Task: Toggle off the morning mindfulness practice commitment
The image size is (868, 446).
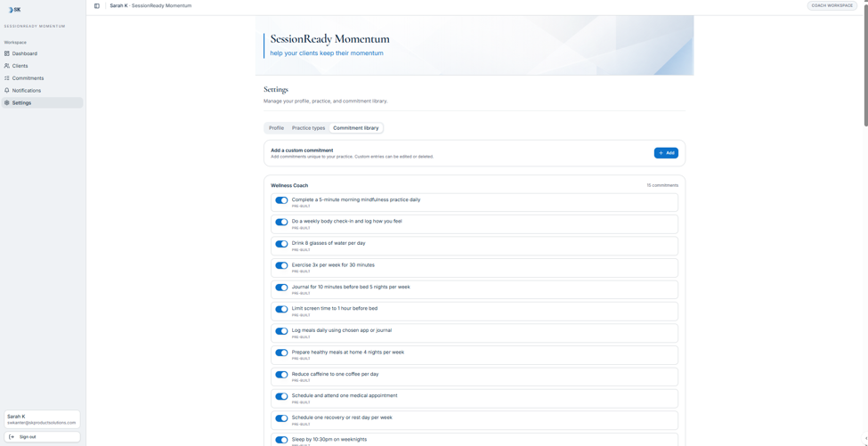Action: pyautogui.click(x=282, y=200)
